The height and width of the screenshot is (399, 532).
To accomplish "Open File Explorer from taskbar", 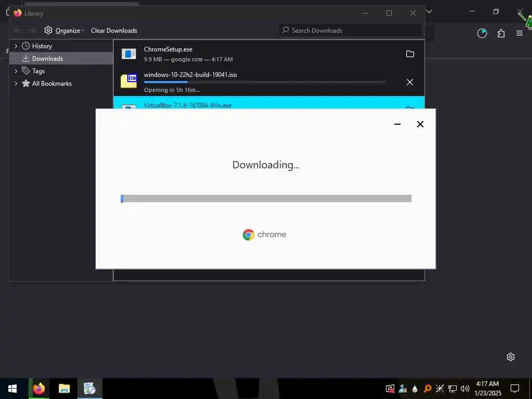I will (x=64, y=389).
